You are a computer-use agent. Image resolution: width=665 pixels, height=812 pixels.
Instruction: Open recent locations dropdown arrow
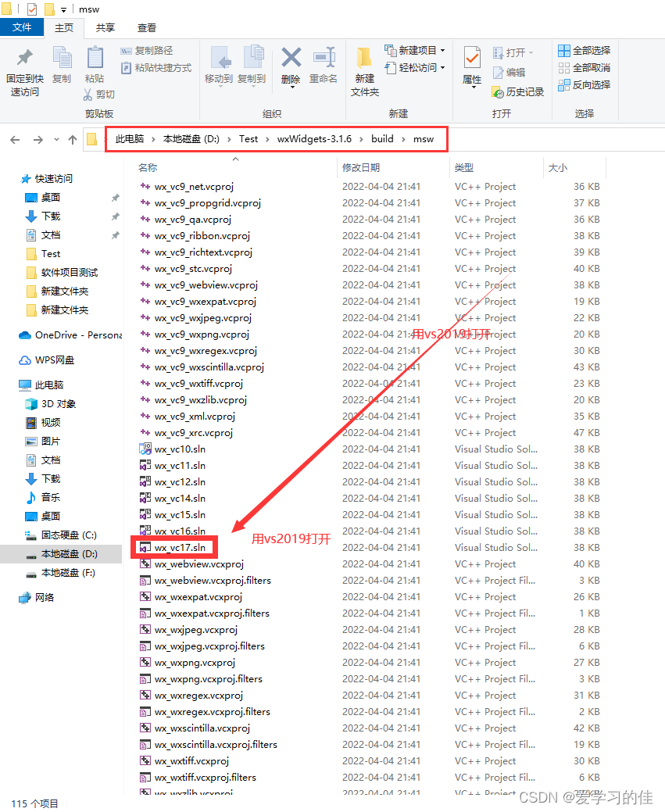pos(56,139)
